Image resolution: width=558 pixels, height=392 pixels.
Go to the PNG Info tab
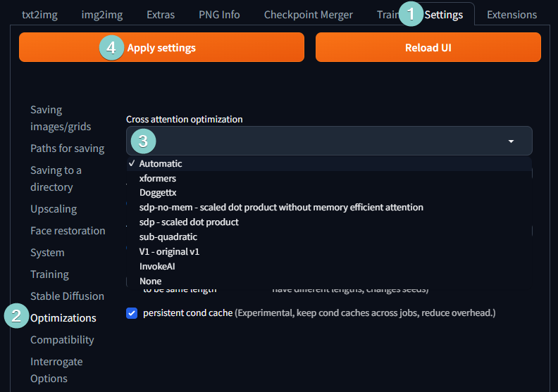click(219, 14)
